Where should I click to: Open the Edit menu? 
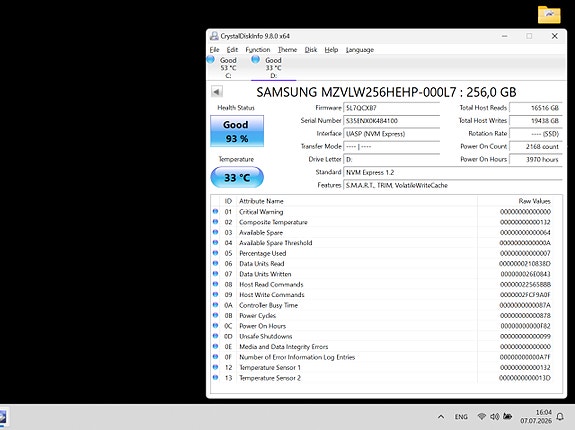[232, 50]
